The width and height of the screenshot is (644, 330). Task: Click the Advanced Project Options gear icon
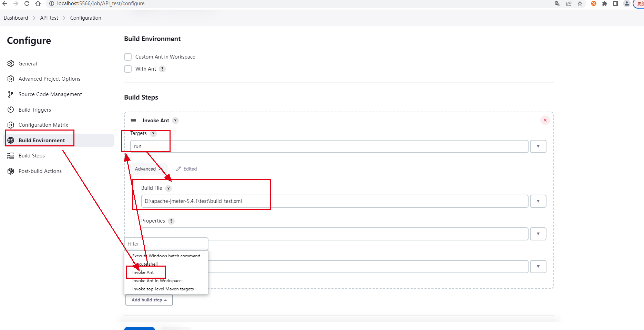[x=11, y=79]
